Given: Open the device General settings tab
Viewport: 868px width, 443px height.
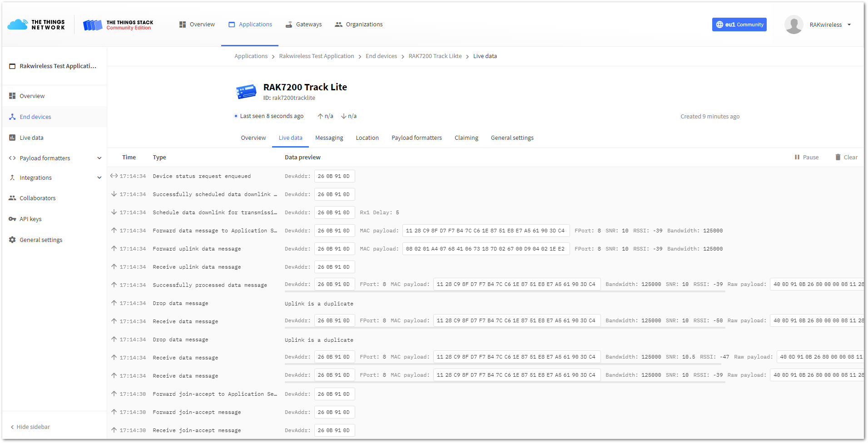Looking at the screenshot, I should click(512, 138).
